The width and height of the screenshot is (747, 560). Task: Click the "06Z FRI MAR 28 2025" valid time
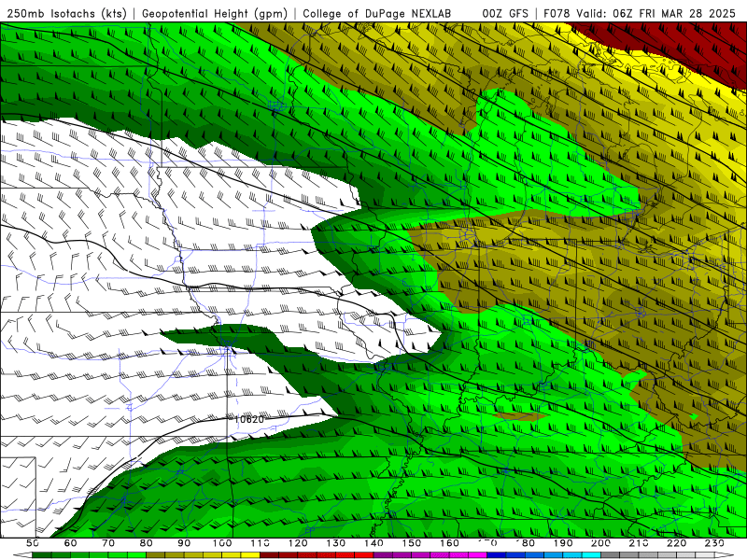674,13
